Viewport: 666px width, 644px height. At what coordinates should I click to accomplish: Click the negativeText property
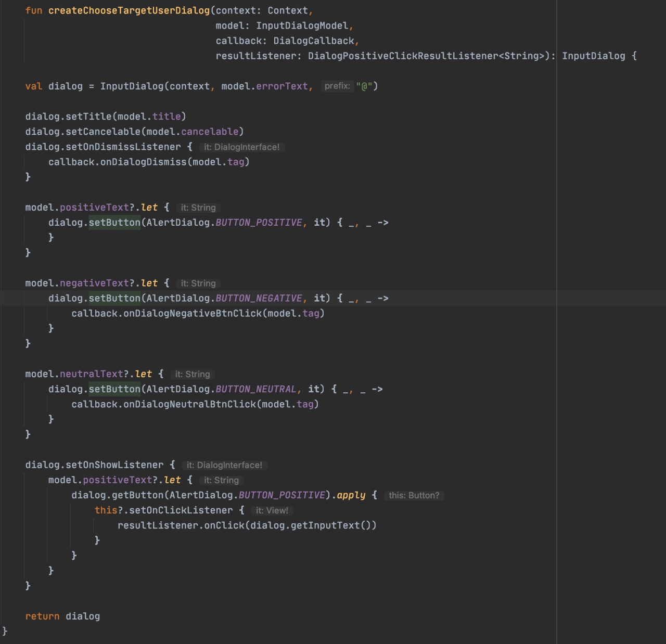94,283
